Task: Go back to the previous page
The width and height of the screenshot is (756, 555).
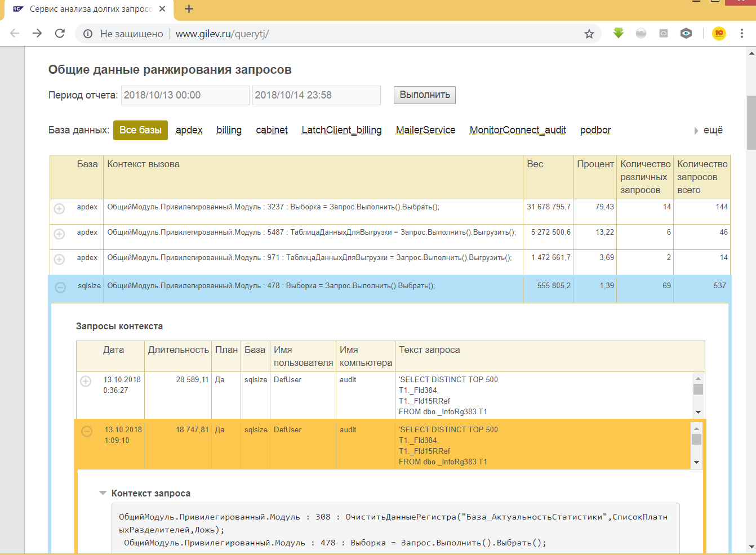Action: pyautogui.click(x=15, y=34)
